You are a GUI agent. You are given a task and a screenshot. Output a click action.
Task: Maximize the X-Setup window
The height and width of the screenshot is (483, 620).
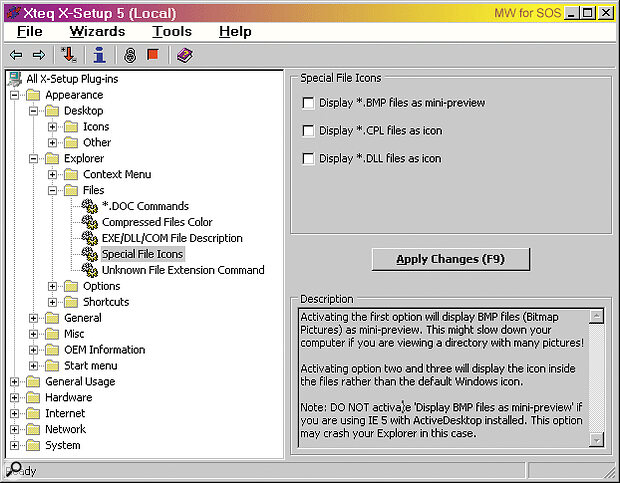coord(588,13)
